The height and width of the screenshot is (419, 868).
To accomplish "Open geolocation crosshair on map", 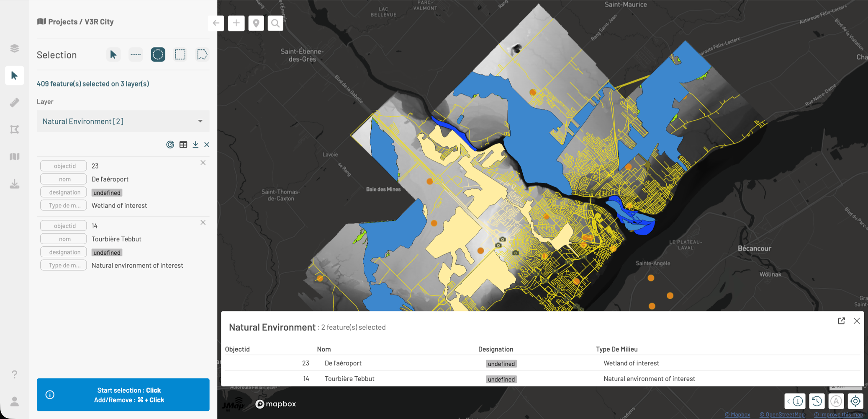I will point(855,401).
